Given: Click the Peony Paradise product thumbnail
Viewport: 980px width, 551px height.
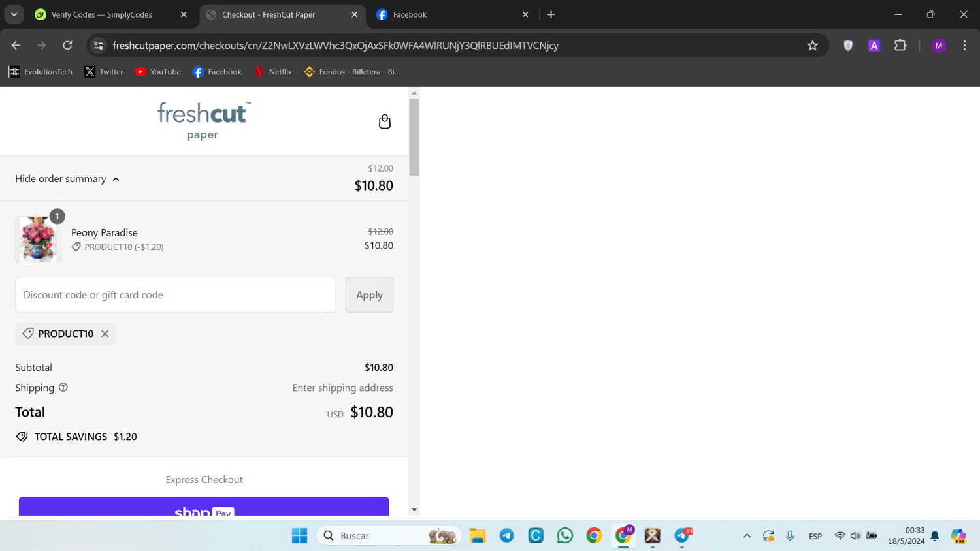Looking at the screenshot, I should (38, 239).
